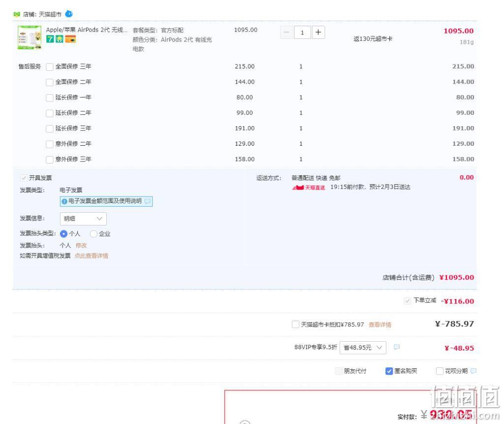504x424 pixels.
Task: Click the 售后服务 label
Action: pyautogui.click(x=30, y=66)
